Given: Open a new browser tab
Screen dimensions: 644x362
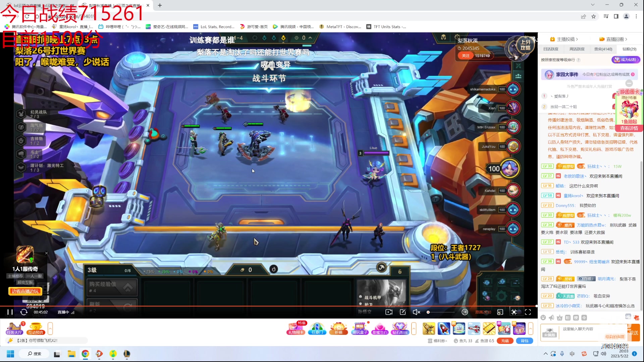Looking at the screenshot, I should coord(160,5).
